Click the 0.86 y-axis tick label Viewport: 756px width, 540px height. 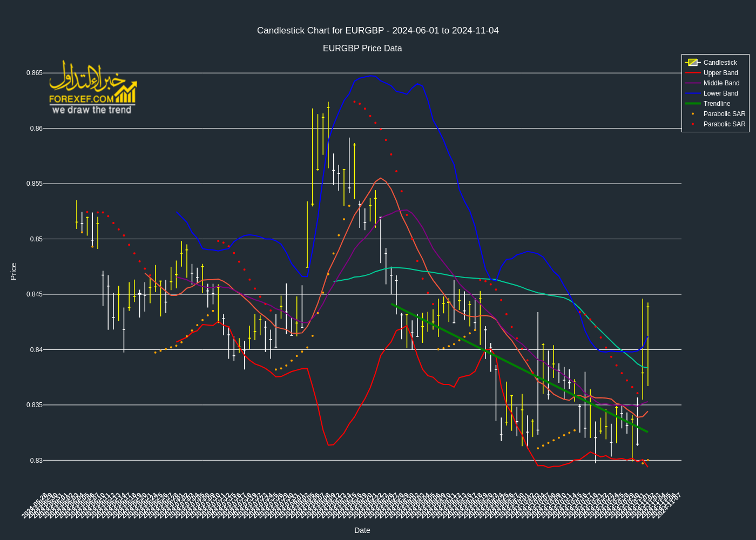click(36, 129)
